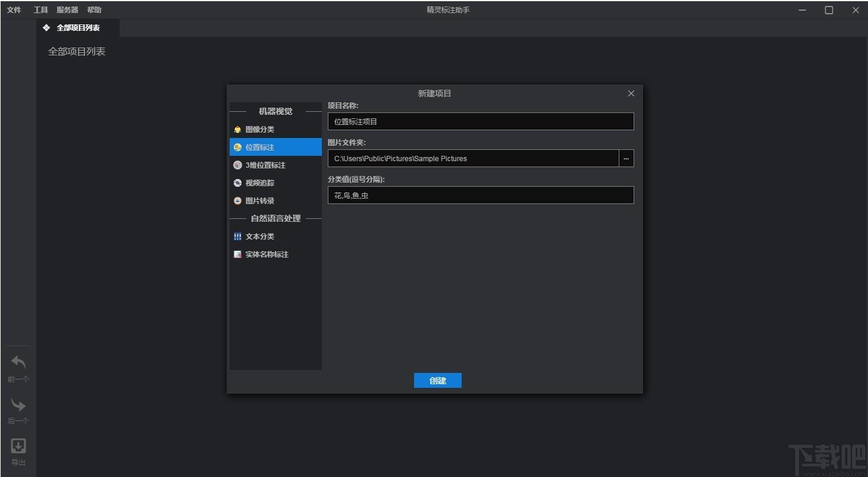Viewport: 868px width, 477px height.
Task: Open the 工具 menu
Action: [40, 10]
